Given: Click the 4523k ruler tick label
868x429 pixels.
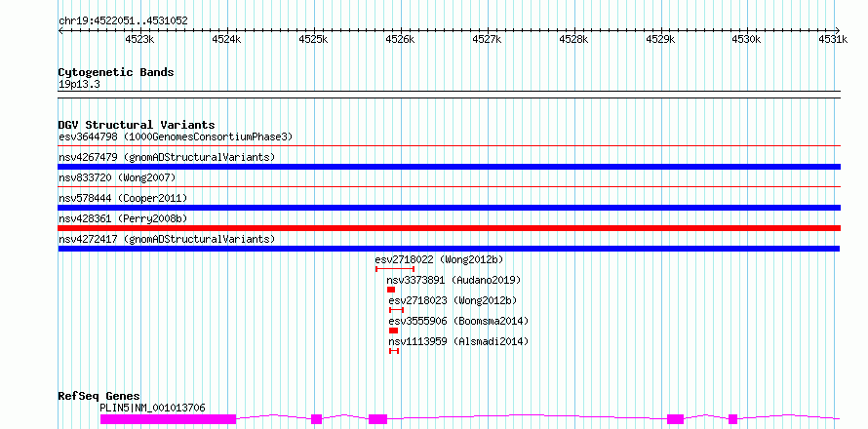Looking at the screenshot, I should (x=140, y=39).
